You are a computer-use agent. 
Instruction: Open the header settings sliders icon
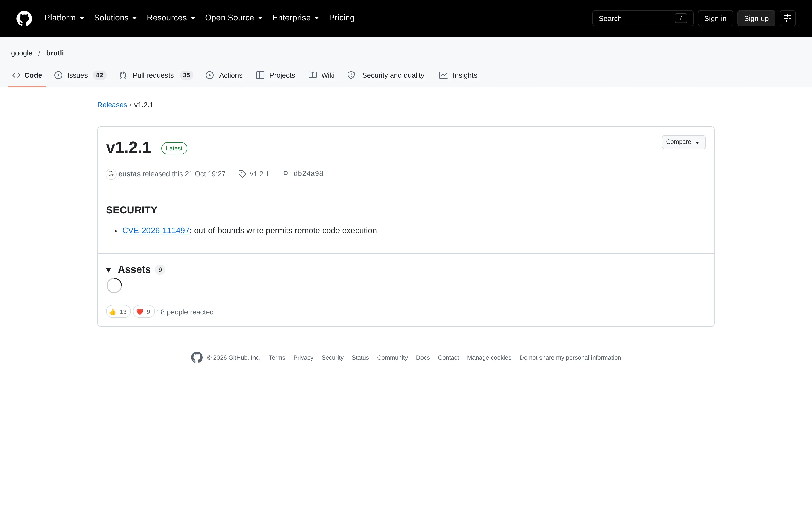[787, 18]
